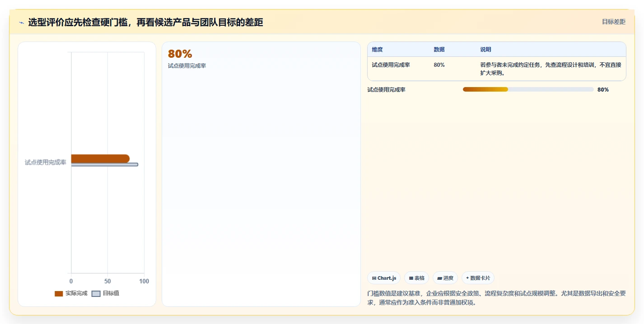Click 试点使用完成率 caption under 80% card
The image size is (644, 324).
(187, 66)
